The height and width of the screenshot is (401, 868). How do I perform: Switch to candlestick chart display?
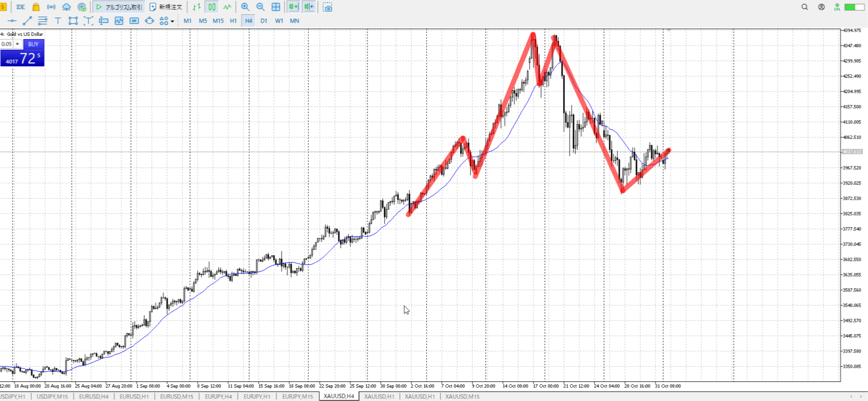pyautogui.click(x=212, y=7)
